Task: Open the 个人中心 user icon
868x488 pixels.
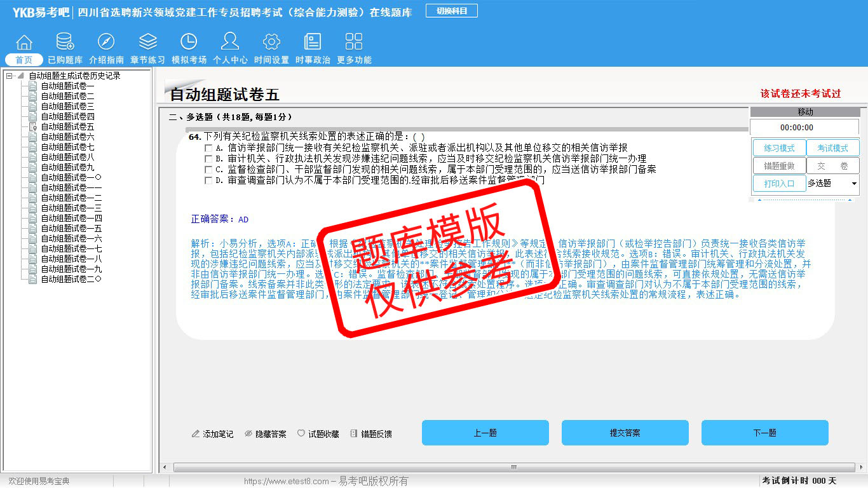Action: click(230, 41)
